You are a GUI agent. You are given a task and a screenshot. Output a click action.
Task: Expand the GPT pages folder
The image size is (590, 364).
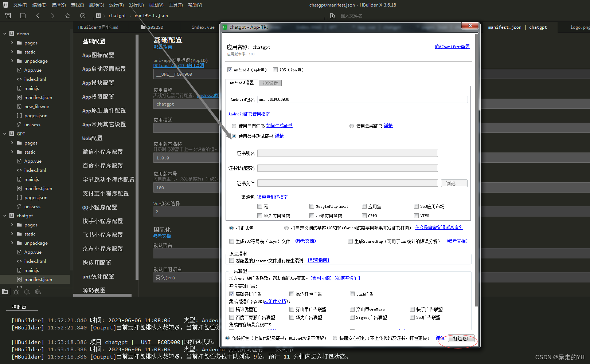click(x=12, y=143)
